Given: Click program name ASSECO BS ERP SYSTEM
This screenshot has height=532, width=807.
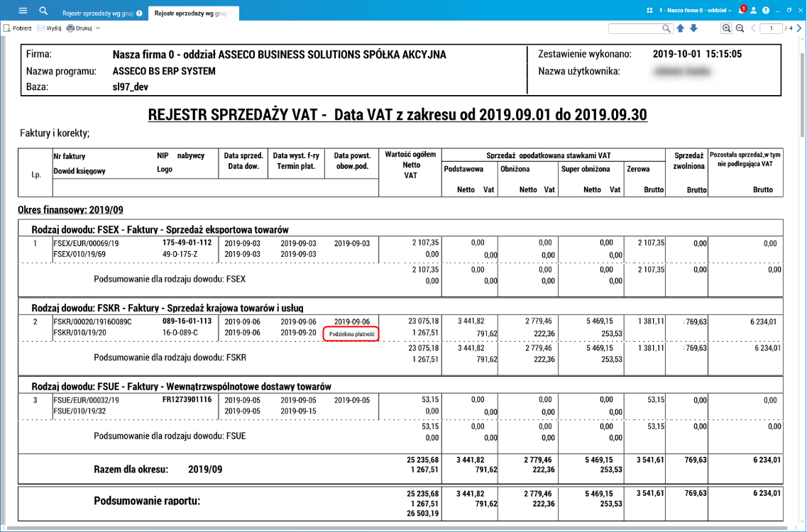Looking at the screenshot, I should 164,72.
